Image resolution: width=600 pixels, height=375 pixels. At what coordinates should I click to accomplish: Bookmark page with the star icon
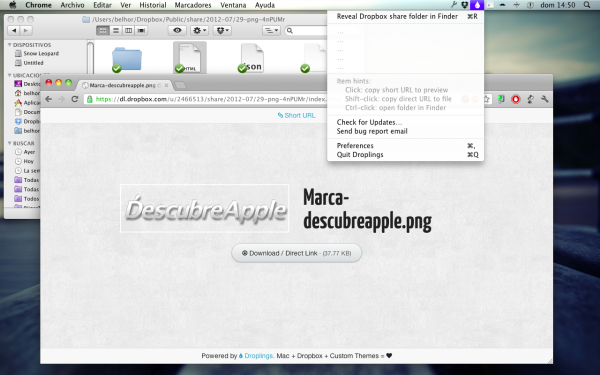(x=487, y=99)
